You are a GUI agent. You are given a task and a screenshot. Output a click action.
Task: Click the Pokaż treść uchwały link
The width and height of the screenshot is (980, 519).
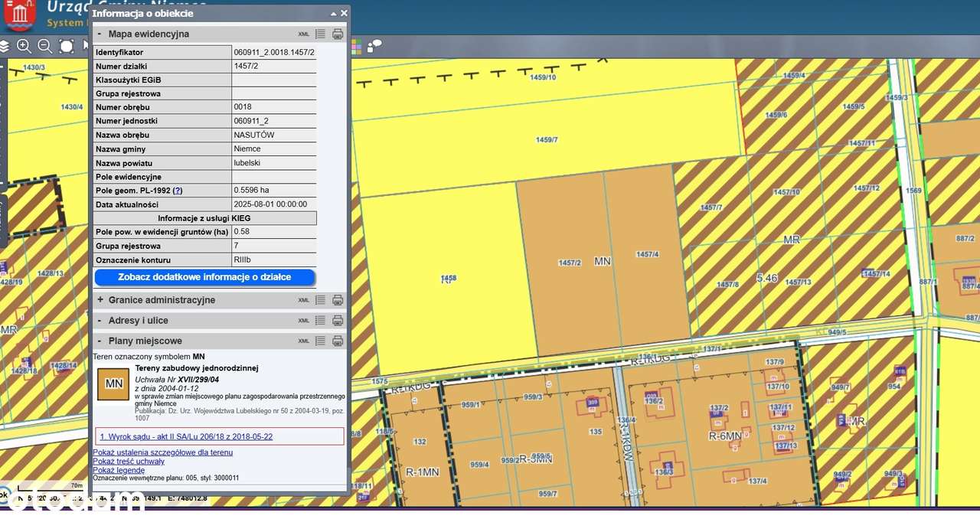click(x=128, y=462)
